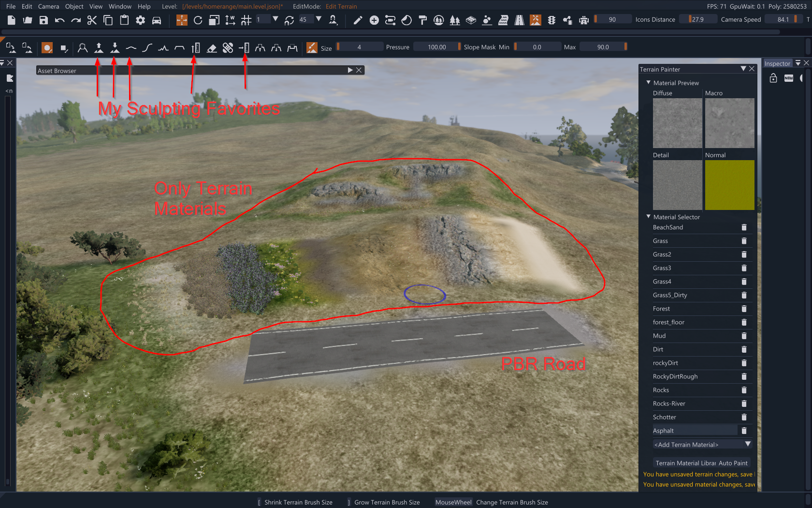Open editor preferences with the gear icon
Screen dimensions: 812x508
tap(140, 20)
